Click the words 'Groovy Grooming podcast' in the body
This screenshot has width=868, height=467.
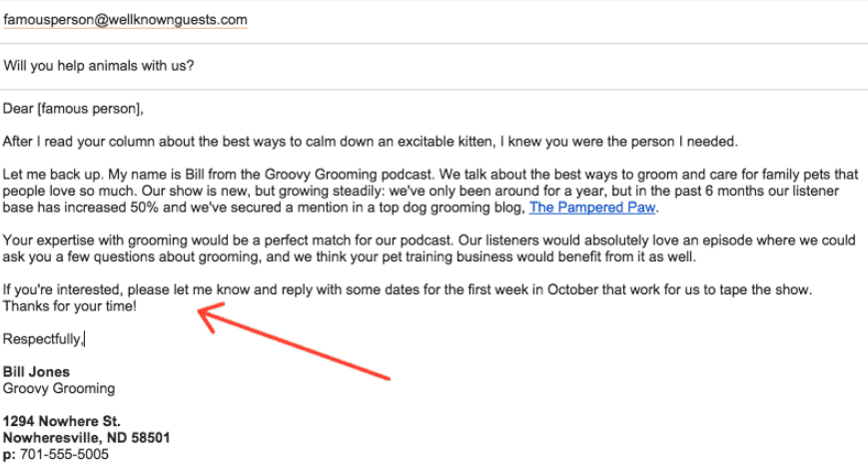pyautogui.click(x=348, y=175)
